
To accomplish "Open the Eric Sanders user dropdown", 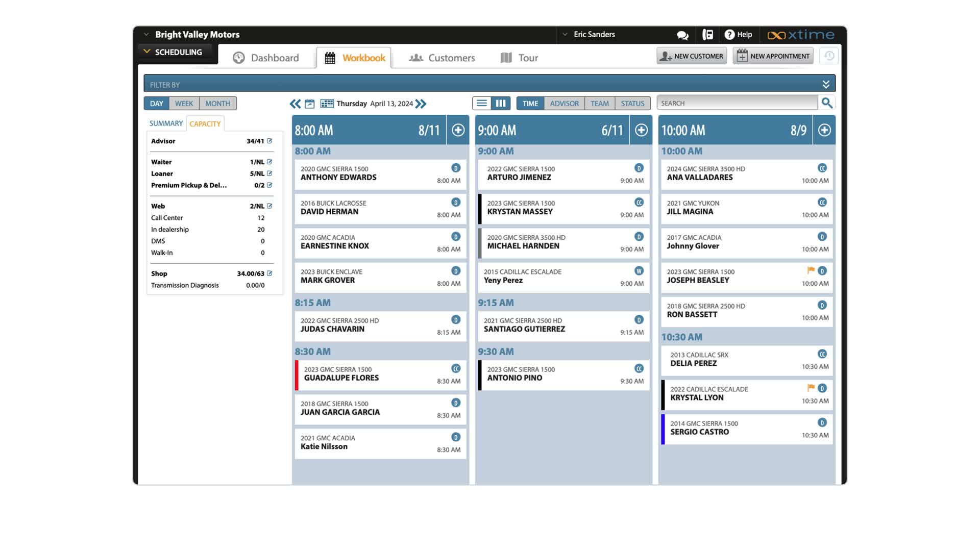I will click(x=564, y=34).
